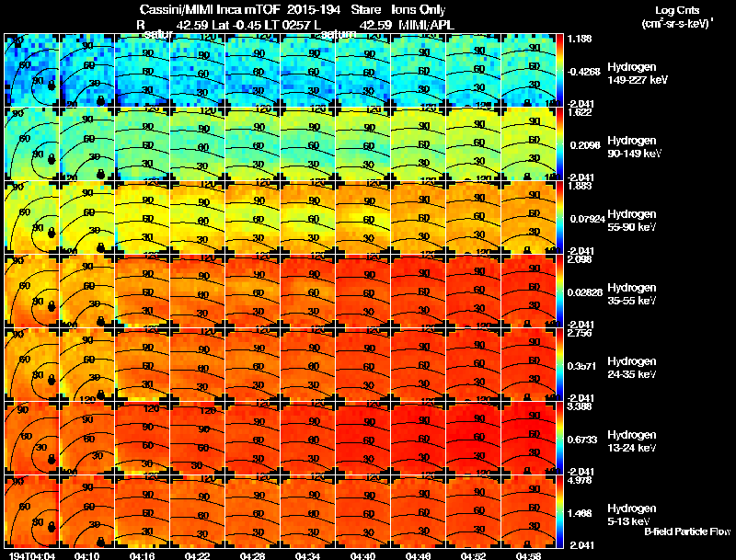Click the Saturn marker in 35-55 keV 04:04 panel
The height and width of the screenshot is (560, 736).
52,306
